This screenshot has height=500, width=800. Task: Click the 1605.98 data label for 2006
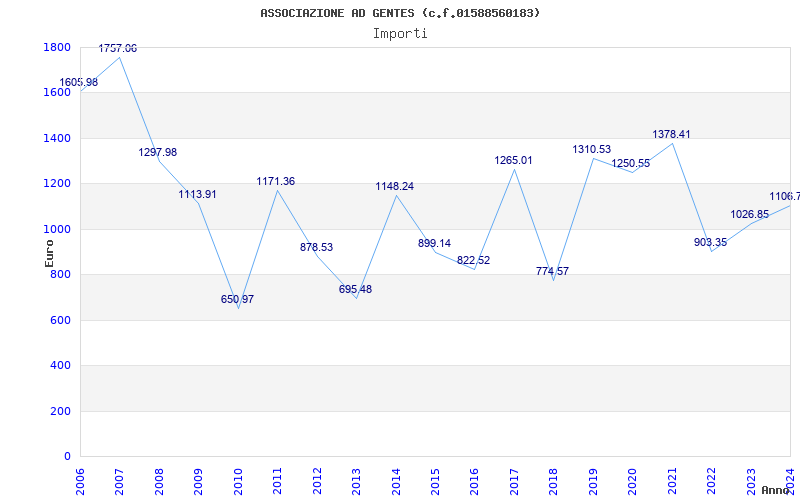coord(79,82)
